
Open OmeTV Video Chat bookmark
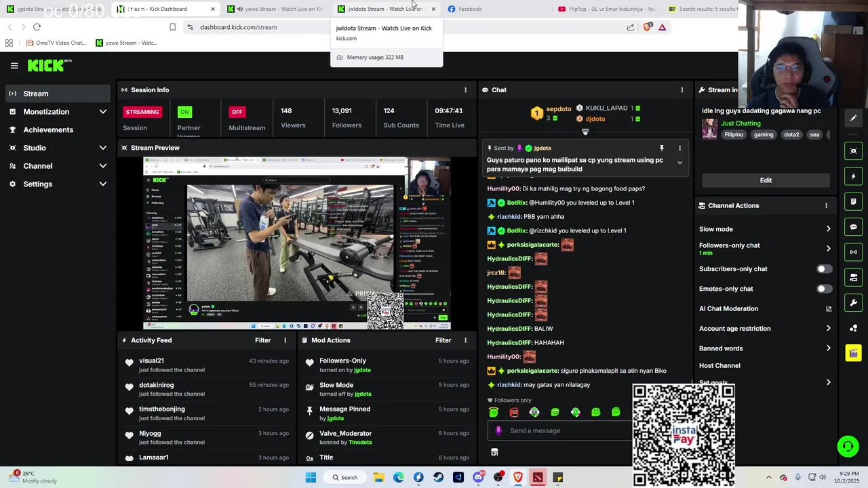(x=56, y=43)
